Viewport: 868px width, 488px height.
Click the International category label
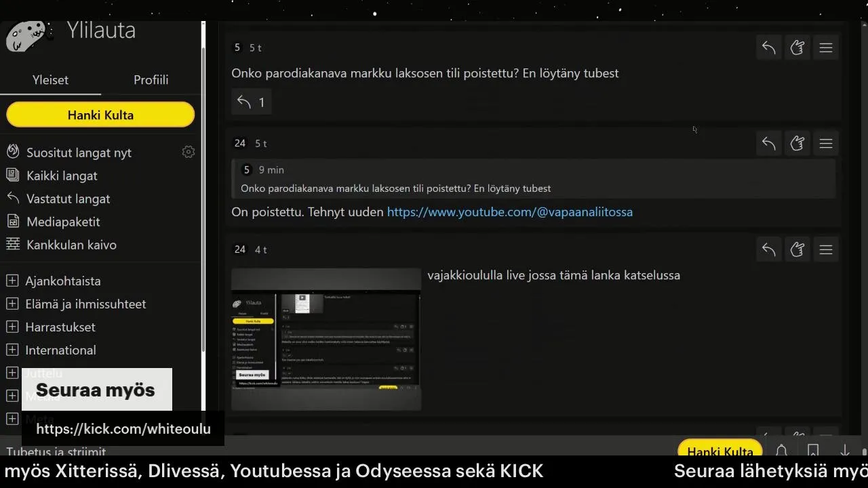[60, 350]
